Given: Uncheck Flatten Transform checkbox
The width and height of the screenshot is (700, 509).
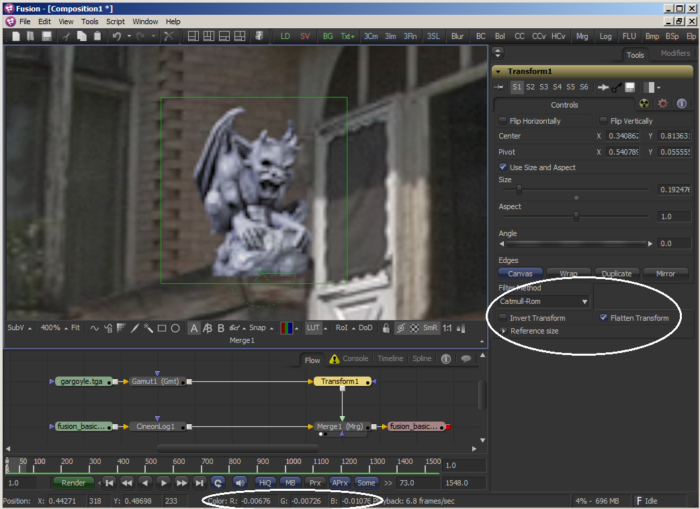Looking at the screenshot, I should click(603, 317).
